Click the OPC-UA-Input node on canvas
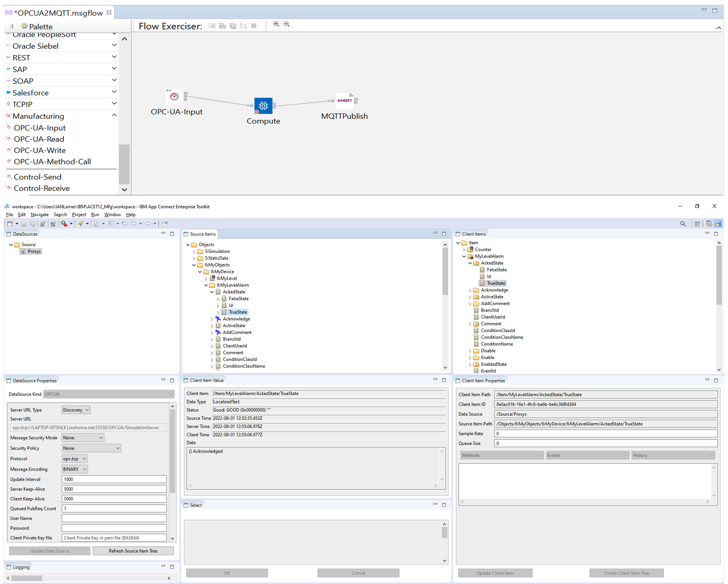This screenshot has width=728, height=584. click(174, 97)
